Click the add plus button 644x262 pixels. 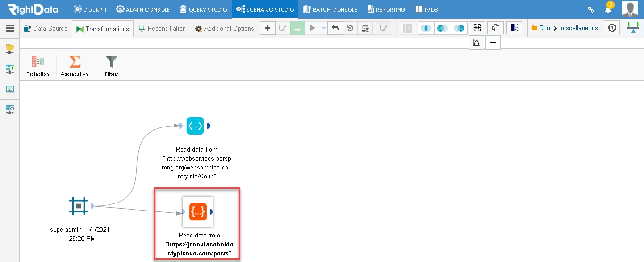tap(268, 28)
